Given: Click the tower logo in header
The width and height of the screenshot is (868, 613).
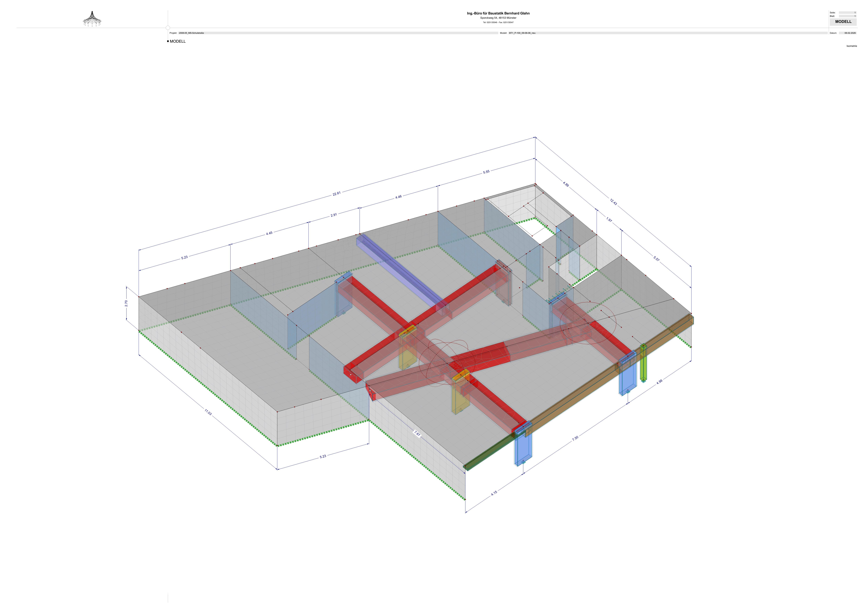Looking at the screenshot, I should tap(92, 19).
